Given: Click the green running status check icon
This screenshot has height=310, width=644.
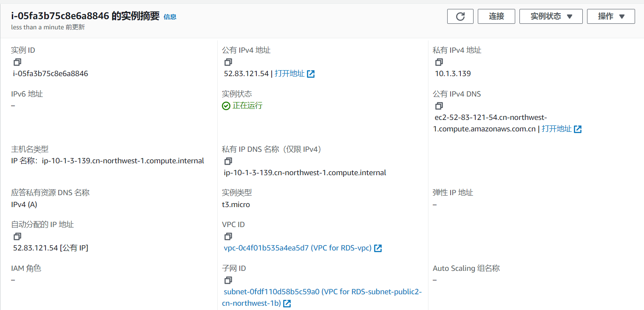Looking at the screenshot, I should coord(226,106).
